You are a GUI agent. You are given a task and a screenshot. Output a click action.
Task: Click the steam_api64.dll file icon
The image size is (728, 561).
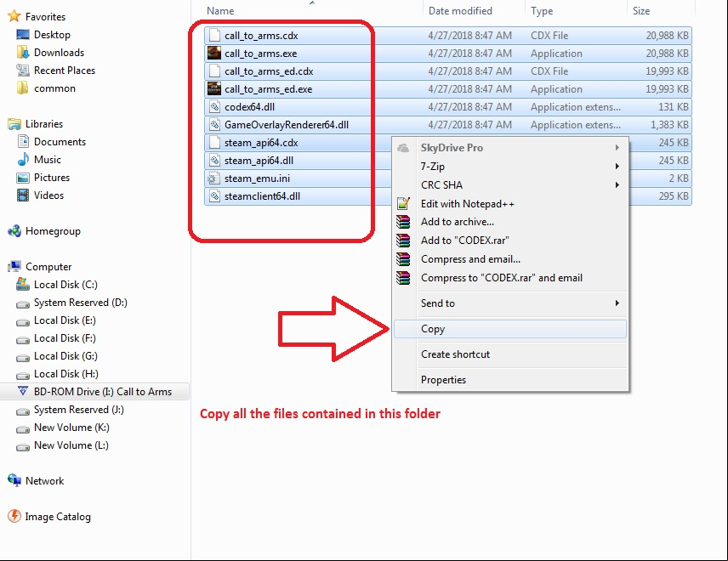tap(214, 160)
